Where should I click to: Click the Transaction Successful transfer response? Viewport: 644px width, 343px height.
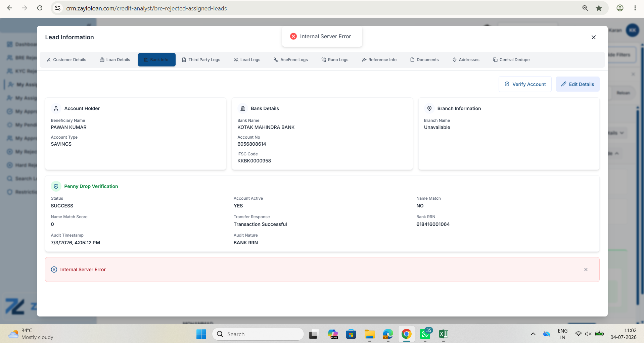click(260, 224)
